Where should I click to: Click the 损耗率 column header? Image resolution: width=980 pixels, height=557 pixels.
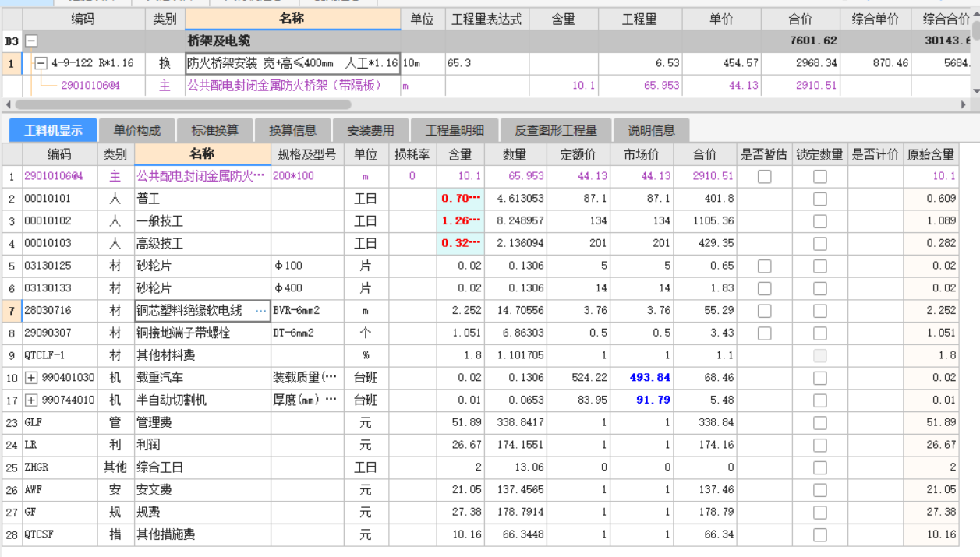pos(412,154)
